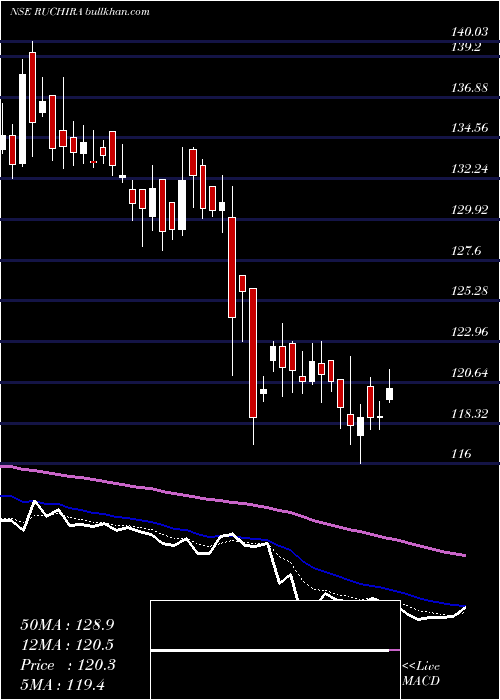Click the pink 50MA line's right end

pyautogui.click(x=465, y=555)
